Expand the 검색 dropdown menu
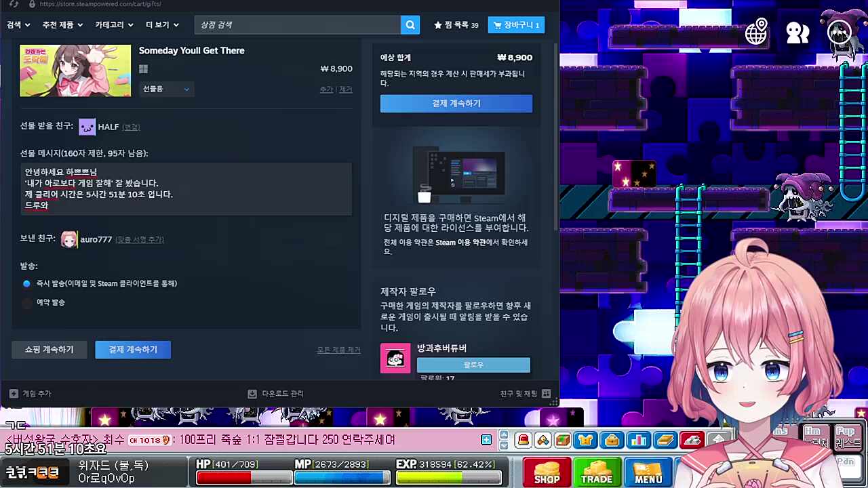Image resolution: width=868 pixels, height=488 pixels. tap(18, 25)
